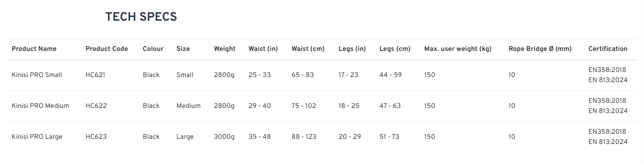Select the 44 - 59 legs measurement
This screenshot has width=644, height=165.
click(390, 75)
